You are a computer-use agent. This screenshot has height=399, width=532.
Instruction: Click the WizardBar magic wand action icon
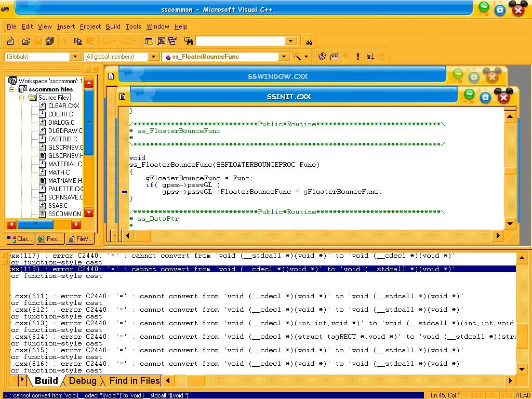[297, 57]
